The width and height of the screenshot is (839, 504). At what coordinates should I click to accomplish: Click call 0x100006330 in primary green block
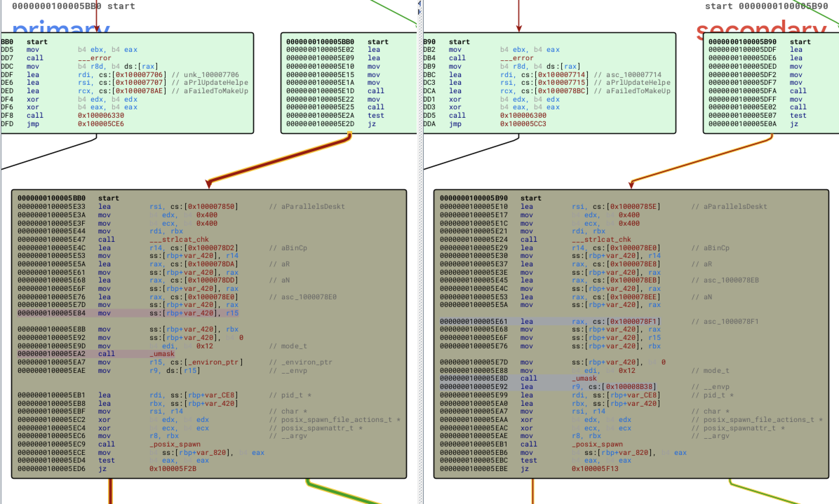(x=101, y=115)
